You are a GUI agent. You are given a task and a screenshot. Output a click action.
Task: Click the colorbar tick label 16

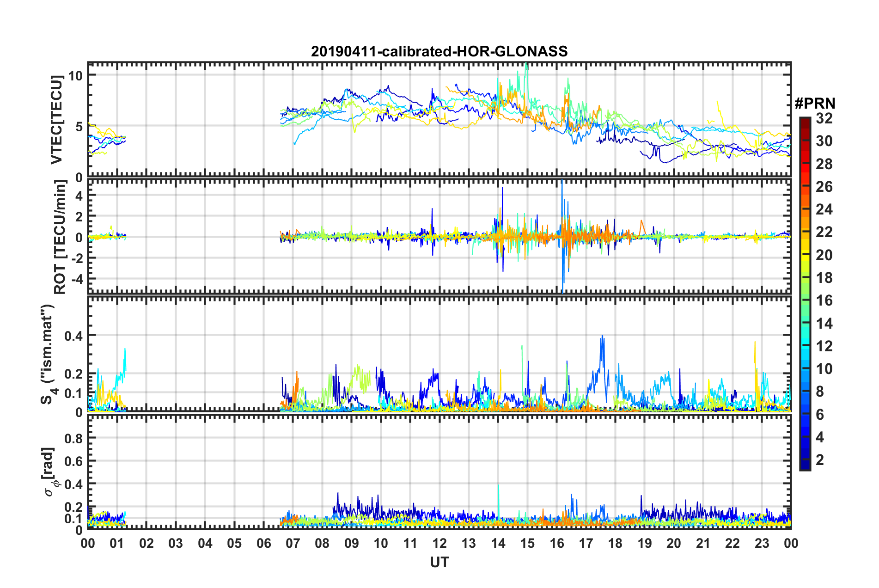[824, 300]
